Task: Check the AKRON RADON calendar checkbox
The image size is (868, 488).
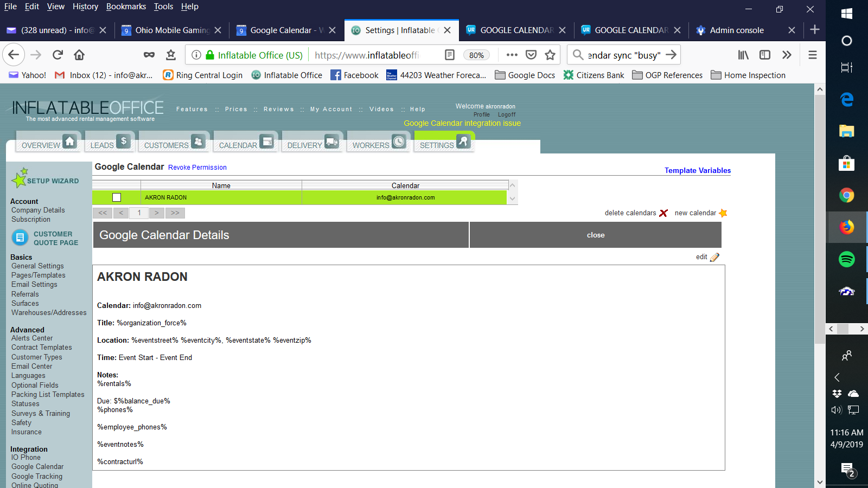Action: pyautogui.click(x=117, y=197)
